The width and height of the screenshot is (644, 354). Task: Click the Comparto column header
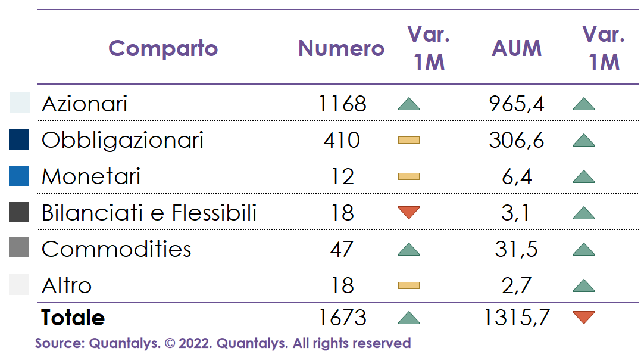(163, 48)
